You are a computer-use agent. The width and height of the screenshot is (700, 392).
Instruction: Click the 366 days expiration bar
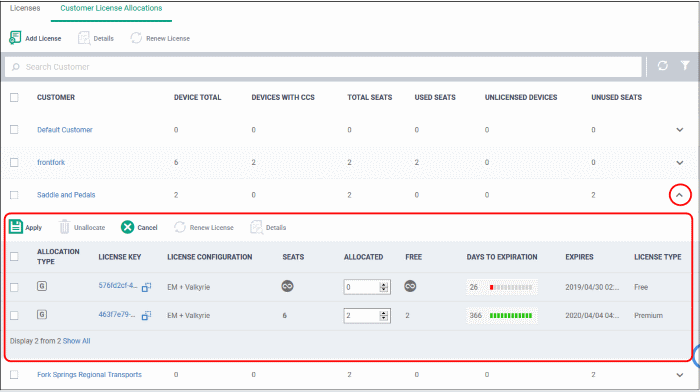[511, 316]
